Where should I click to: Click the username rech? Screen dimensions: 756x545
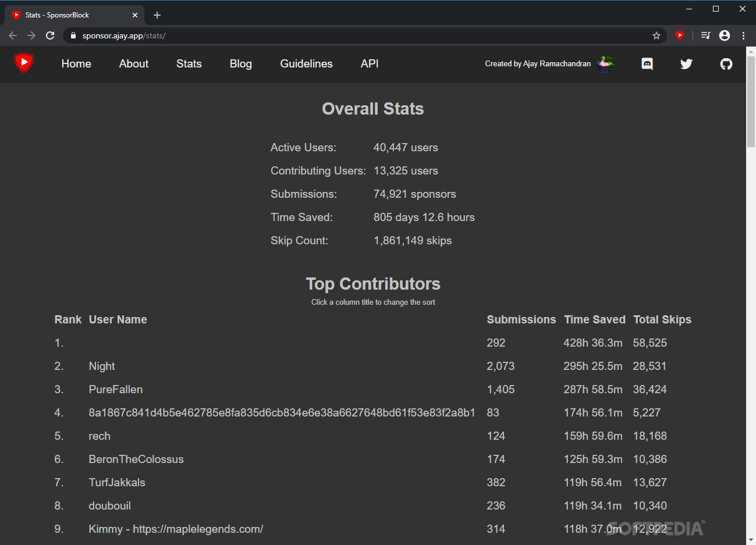100,436
